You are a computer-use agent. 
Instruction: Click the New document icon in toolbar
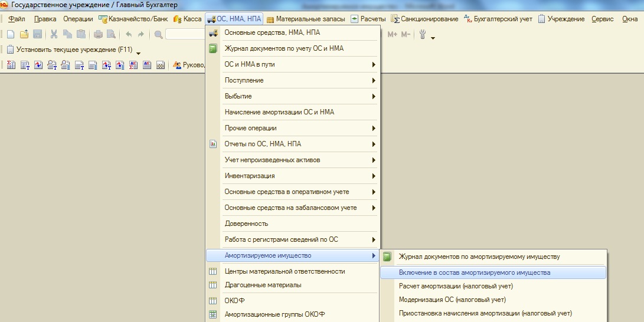11,35
